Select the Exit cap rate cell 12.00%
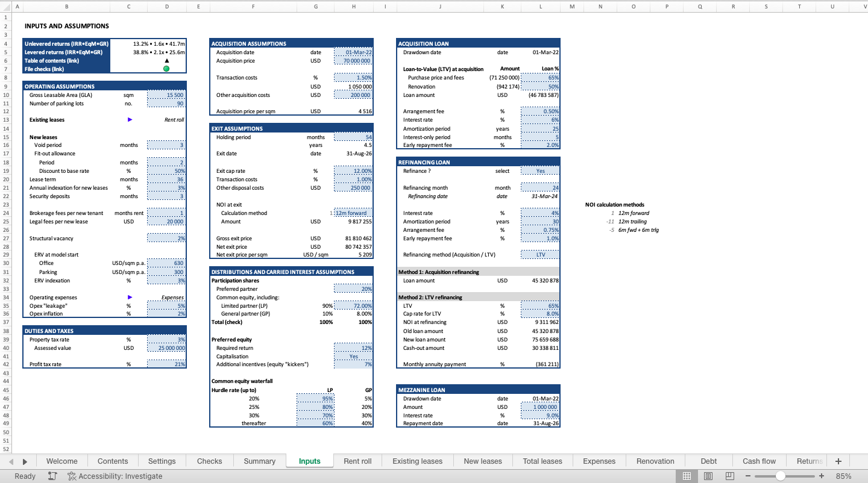Image resolution: width=868 pixels, height=483 pixels. 353,171
